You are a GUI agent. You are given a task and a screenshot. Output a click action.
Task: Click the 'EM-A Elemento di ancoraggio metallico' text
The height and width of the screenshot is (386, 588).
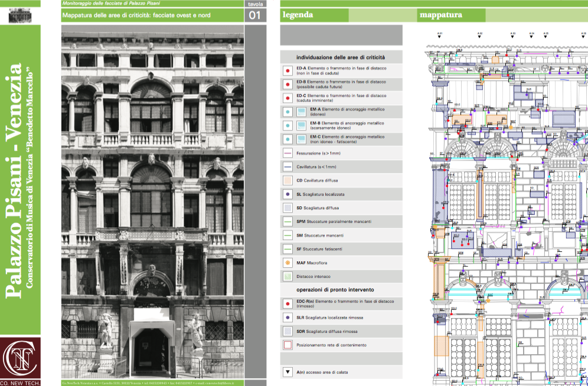[x=347, y=112]
